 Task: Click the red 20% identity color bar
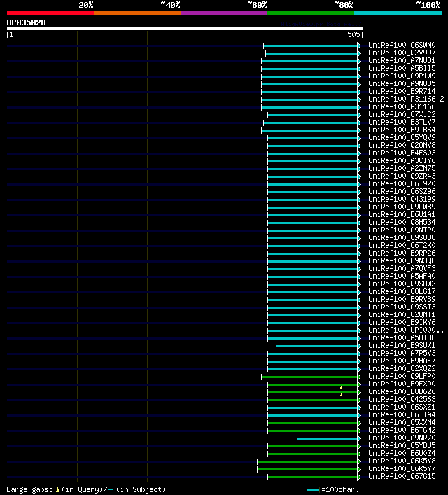50,13
